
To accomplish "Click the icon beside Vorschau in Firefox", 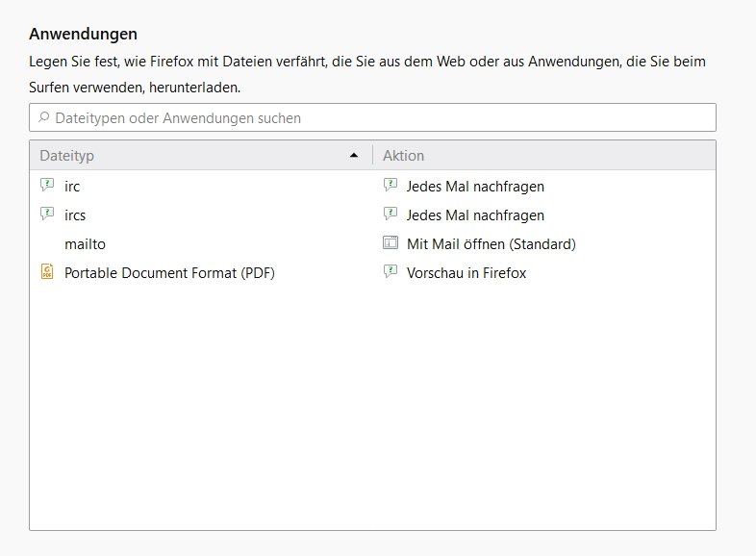I will coord(391,271).
